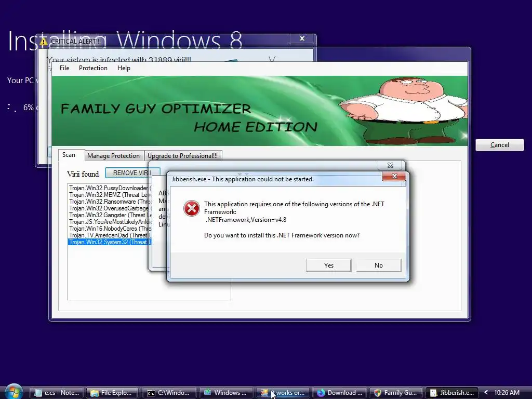Switch to e.cs Notepad taskbar item
The height and width of the screenshot is (399, 532).
pos(56,393)
